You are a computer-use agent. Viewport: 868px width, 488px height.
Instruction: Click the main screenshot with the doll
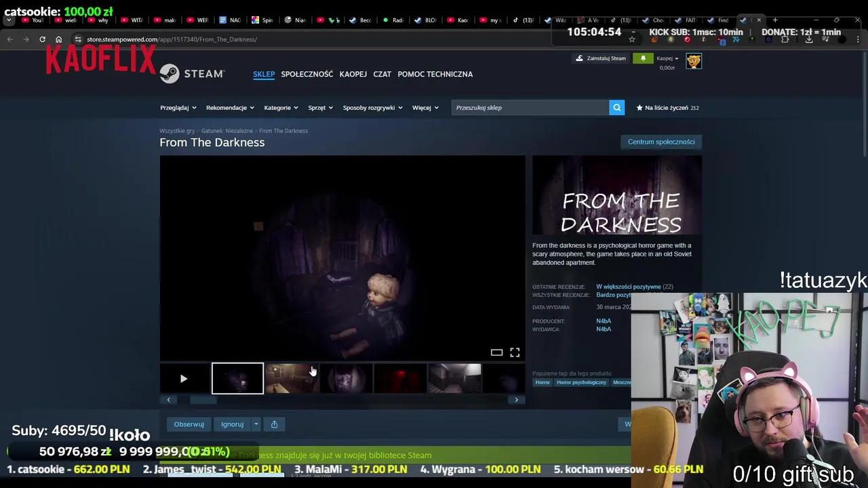(342, 258)
